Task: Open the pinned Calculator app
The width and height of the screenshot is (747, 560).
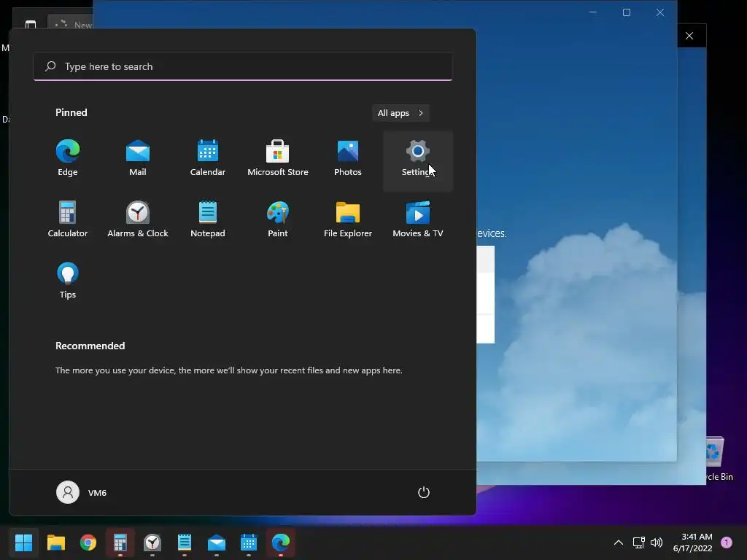Action: 68,219
